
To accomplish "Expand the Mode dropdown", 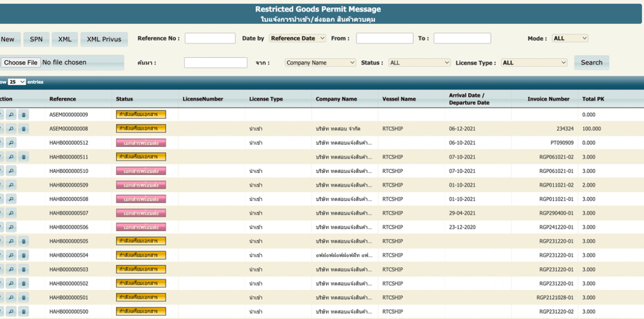I will pos(570,39).
